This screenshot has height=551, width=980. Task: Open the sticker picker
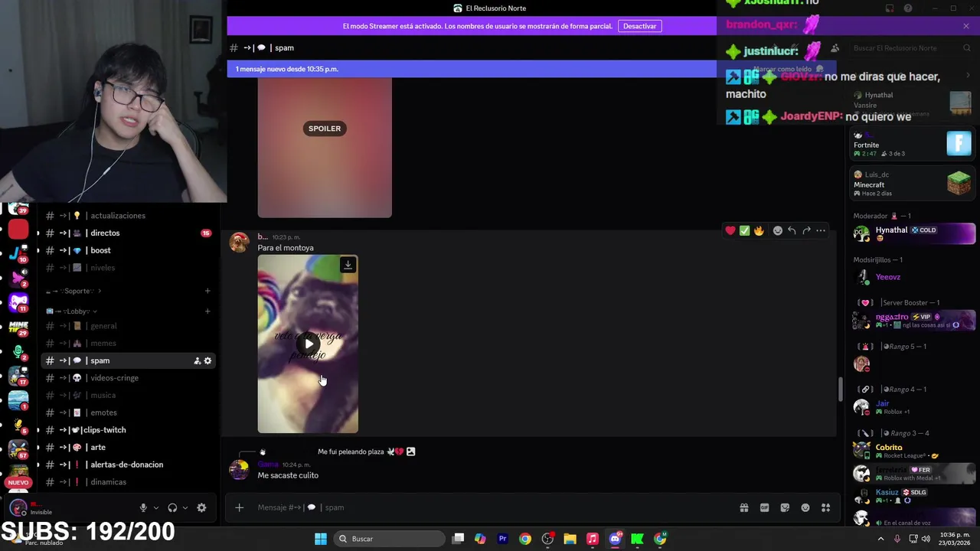pos(785,507)
